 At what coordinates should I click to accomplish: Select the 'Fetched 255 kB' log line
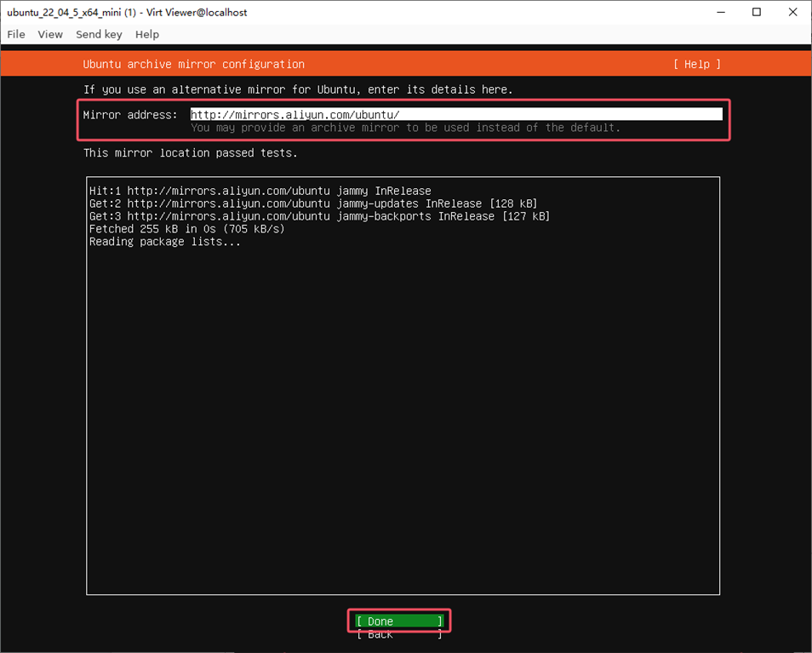[186, 228]
